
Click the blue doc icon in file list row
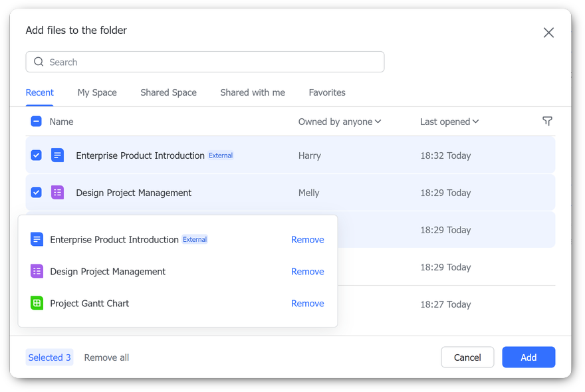[58, 155]
